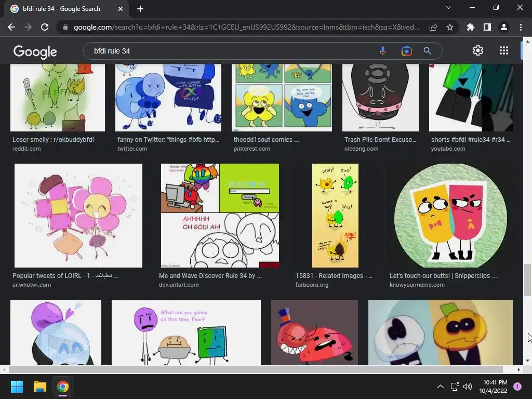532x399 pixels.
Task: Open Google quick settings gear
Action: coord(478,50)
